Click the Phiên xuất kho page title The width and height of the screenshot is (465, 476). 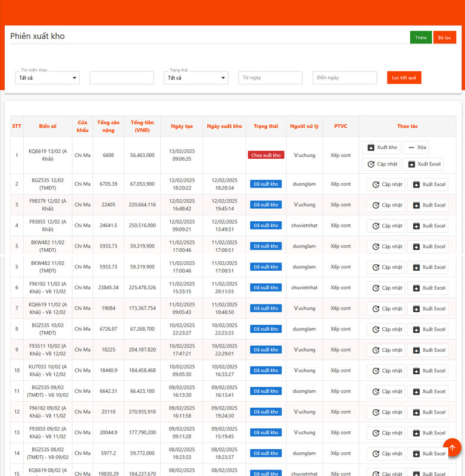coord(38,36)
